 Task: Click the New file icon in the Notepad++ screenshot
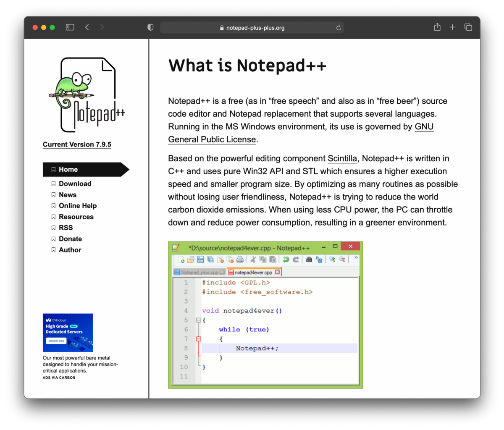181,260
